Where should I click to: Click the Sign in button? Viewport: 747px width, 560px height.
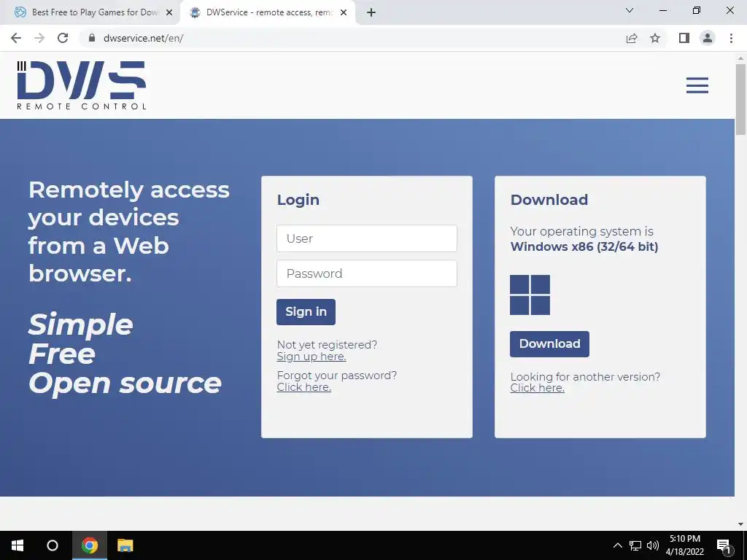(306, 312)
